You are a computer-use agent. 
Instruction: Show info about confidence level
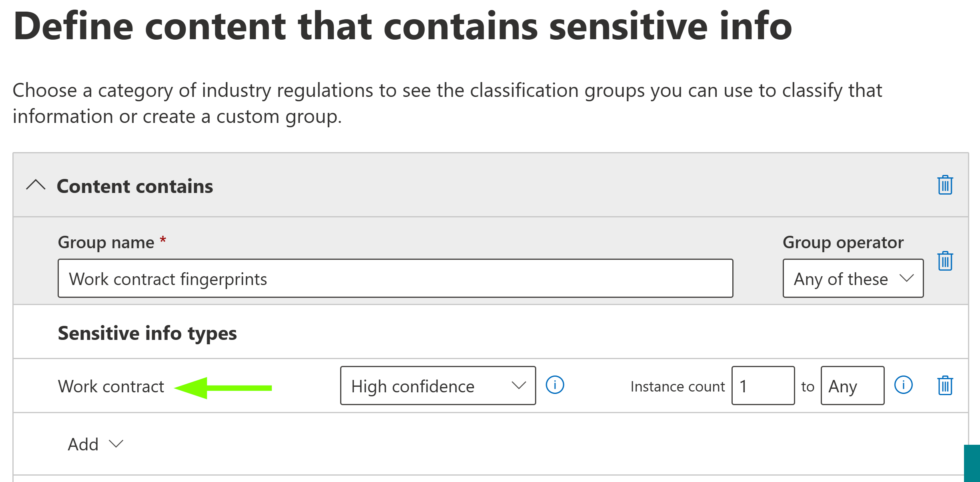tap(555, 385)
